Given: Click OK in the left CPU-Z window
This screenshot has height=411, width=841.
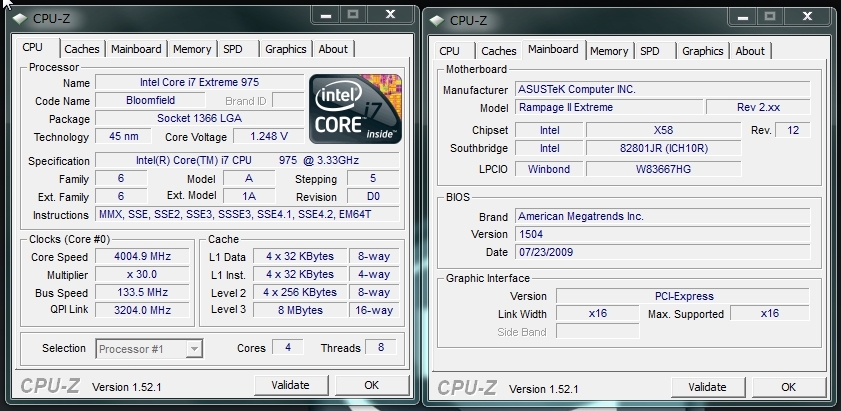Looking at the screenshot, I should 372,385.
